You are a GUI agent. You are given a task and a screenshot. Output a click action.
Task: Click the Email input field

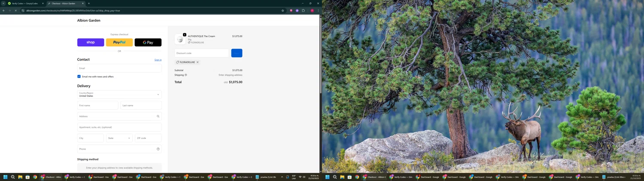(x=119, y=68)
